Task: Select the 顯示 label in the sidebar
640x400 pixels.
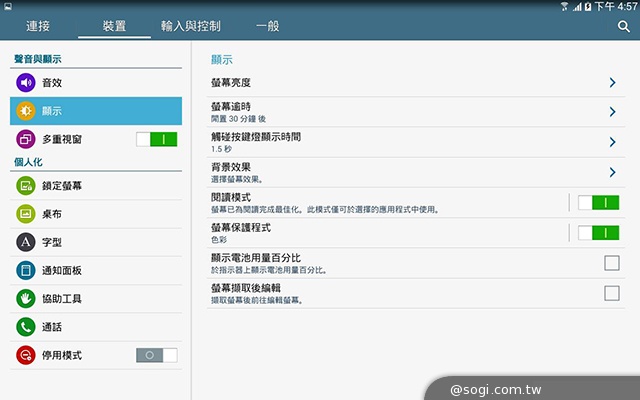Action: [52, 111]
